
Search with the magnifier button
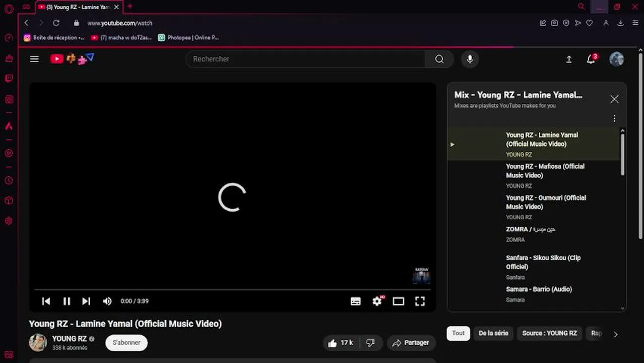pyautogui.click(x=439, y=59)
